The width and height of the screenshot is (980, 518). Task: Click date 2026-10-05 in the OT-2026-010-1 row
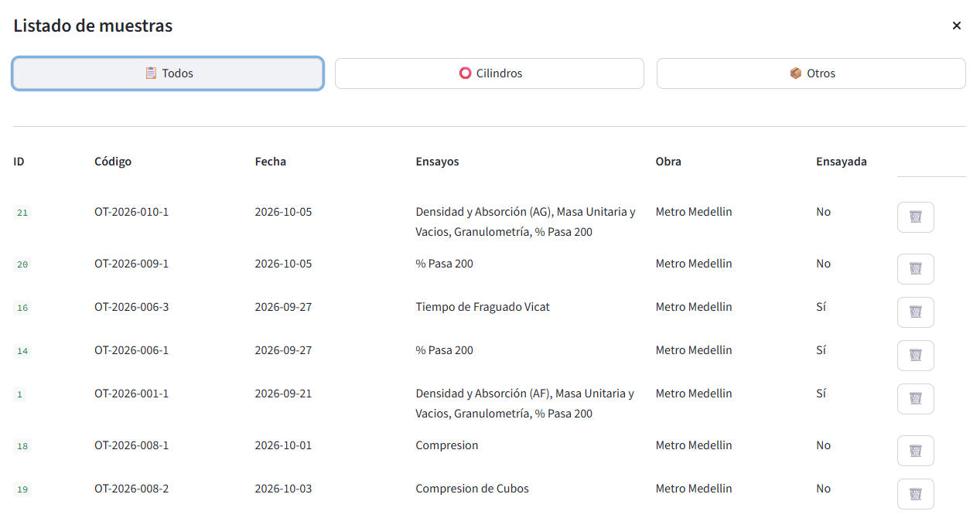(x=284, y=212)
